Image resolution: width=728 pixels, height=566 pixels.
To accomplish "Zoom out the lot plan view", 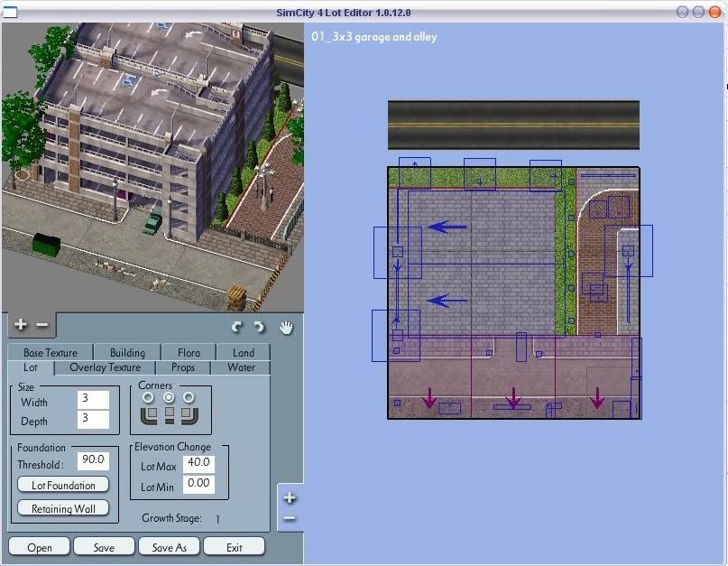I will [x=290, y=518].
